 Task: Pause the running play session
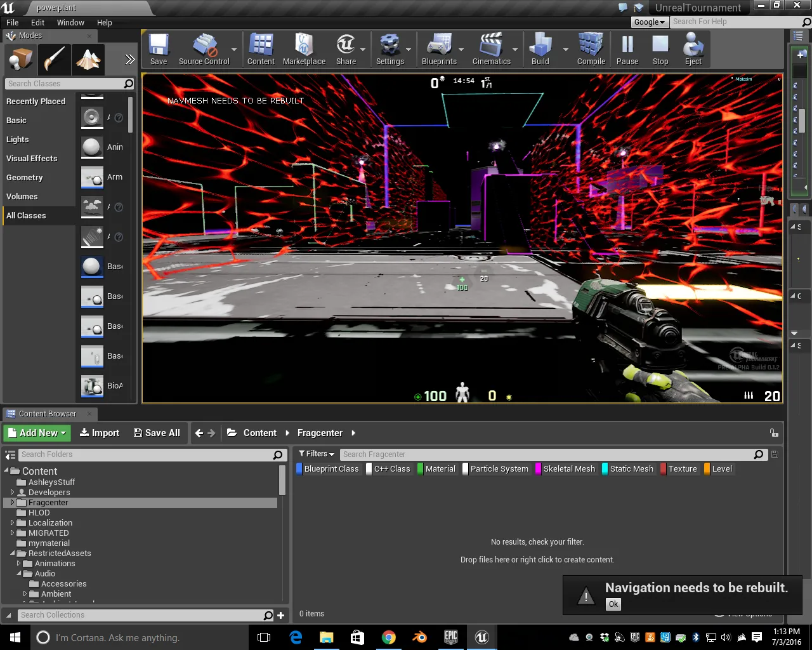pos(627,50)
